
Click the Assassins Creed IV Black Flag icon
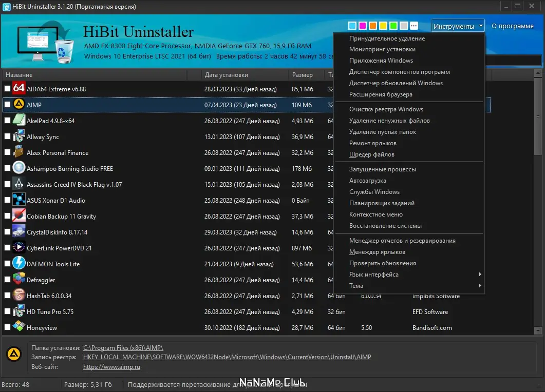[19, 184]
